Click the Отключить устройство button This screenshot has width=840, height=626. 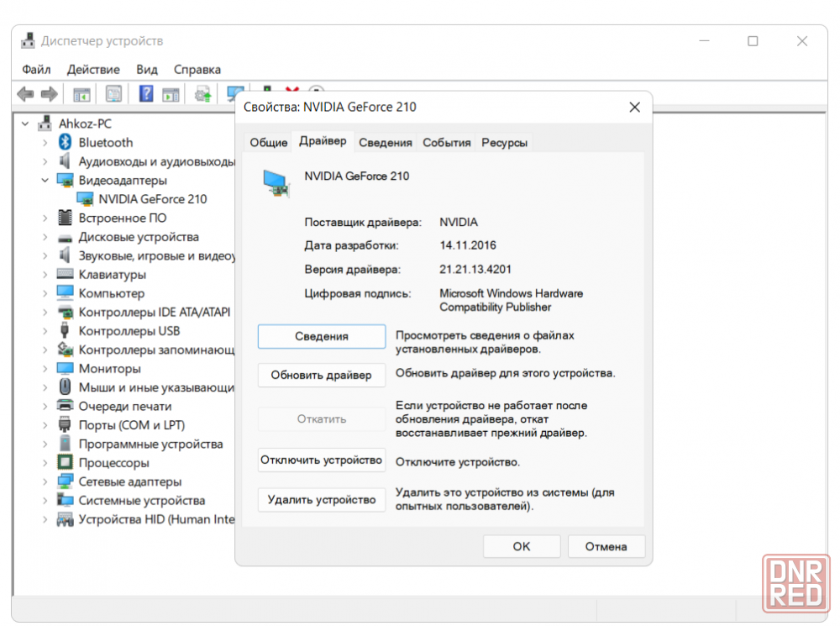pyautogui.click(x=322, y=460)
